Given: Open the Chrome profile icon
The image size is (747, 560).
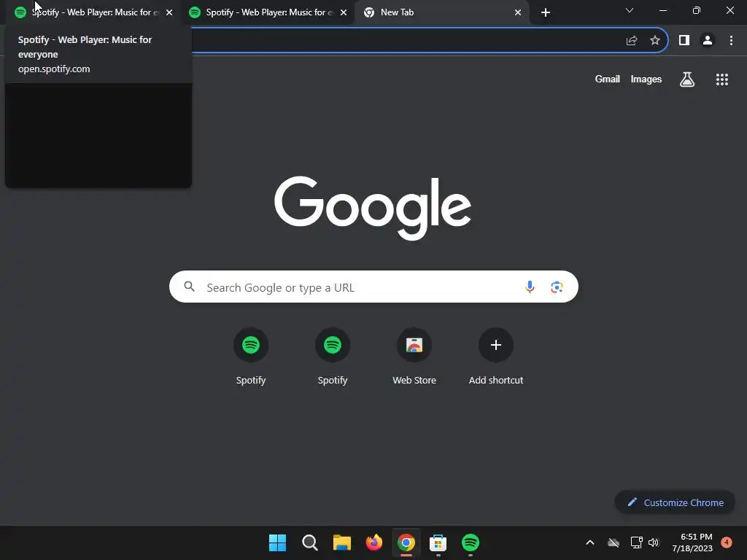Looking at the screenshot, I should 708,41.
